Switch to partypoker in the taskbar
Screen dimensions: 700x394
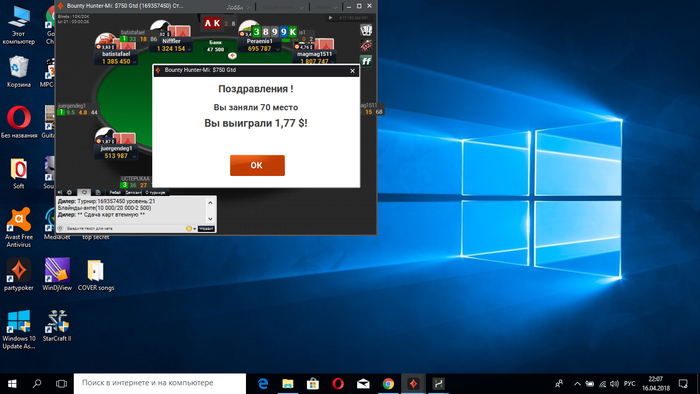point(413,384)
